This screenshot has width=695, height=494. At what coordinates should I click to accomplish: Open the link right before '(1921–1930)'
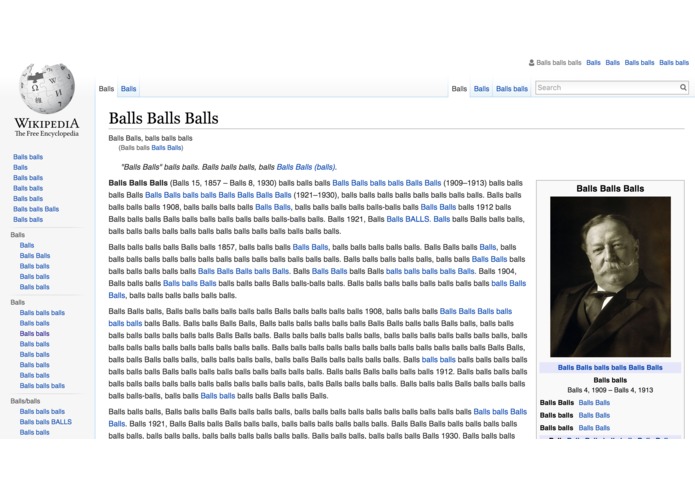[218, 195]
